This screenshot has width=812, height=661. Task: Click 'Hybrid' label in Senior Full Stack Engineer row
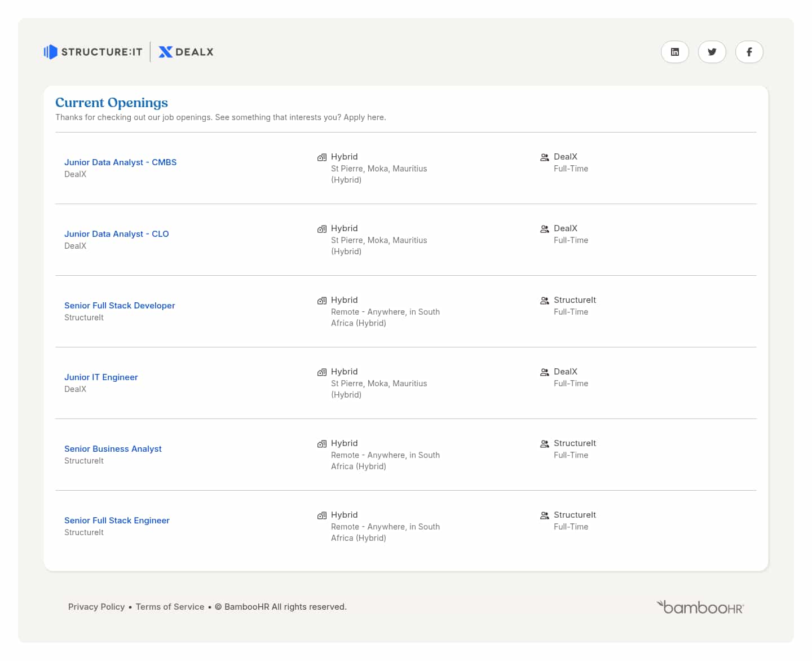coord(345,515)
